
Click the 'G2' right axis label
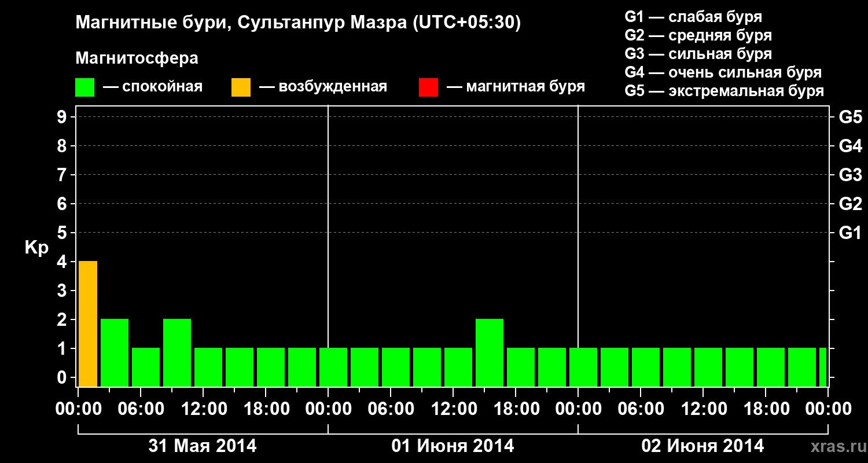[851, 204]
